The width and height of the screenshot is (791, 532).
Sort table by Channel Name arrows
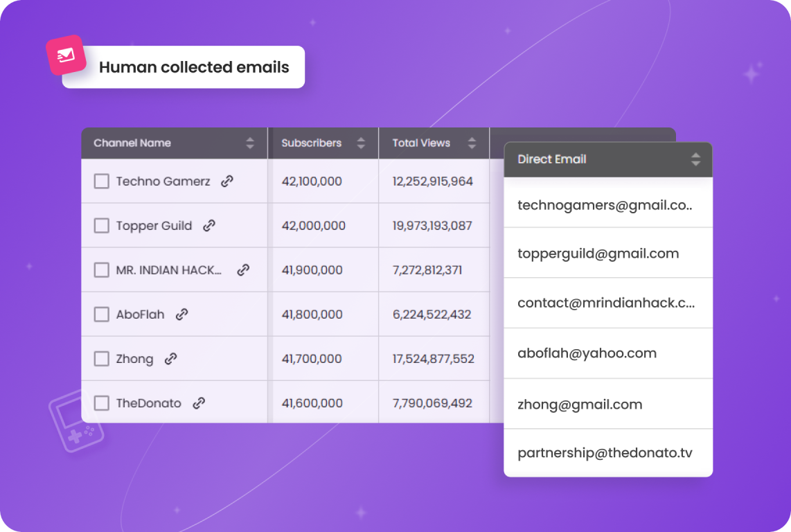click(x=250, y=143)
